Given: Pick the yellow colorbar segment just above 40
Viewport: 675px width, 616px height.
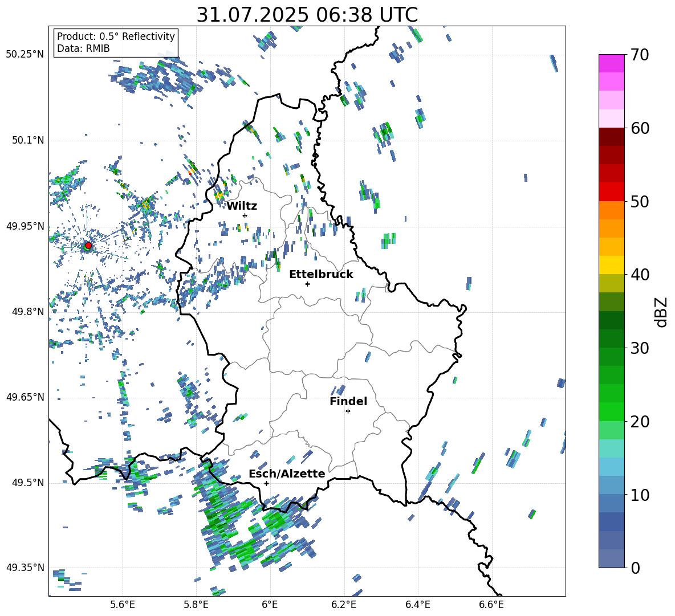Looking at the screenshot, I should pos(612,265).
